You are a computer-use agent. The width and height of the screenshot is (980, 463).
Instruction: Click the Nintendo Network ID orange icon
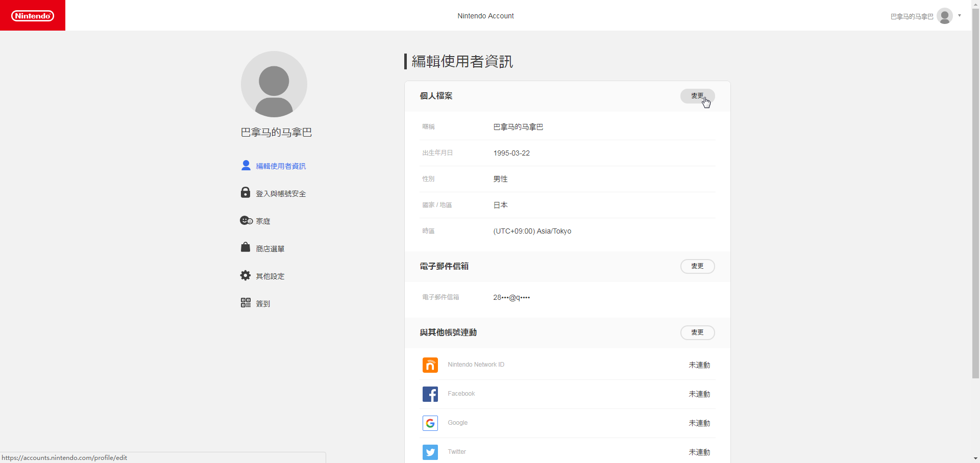coord(430,365)
